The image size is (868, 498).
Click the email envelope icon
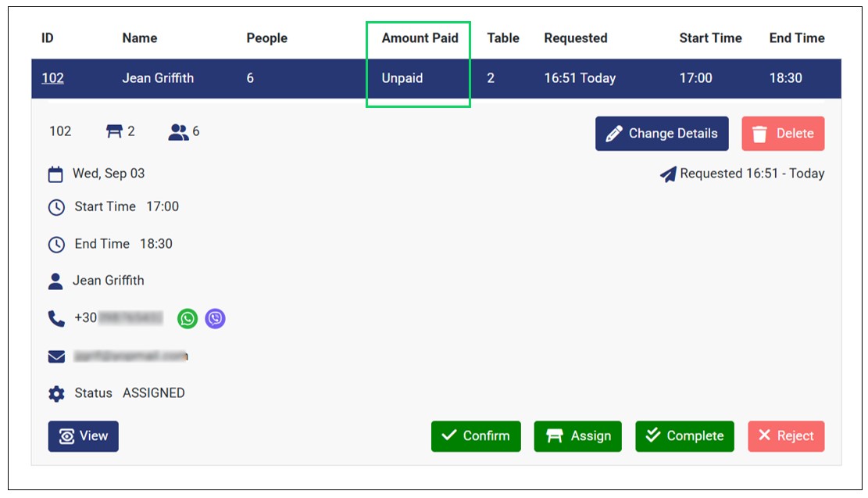[x=56, y=356]
